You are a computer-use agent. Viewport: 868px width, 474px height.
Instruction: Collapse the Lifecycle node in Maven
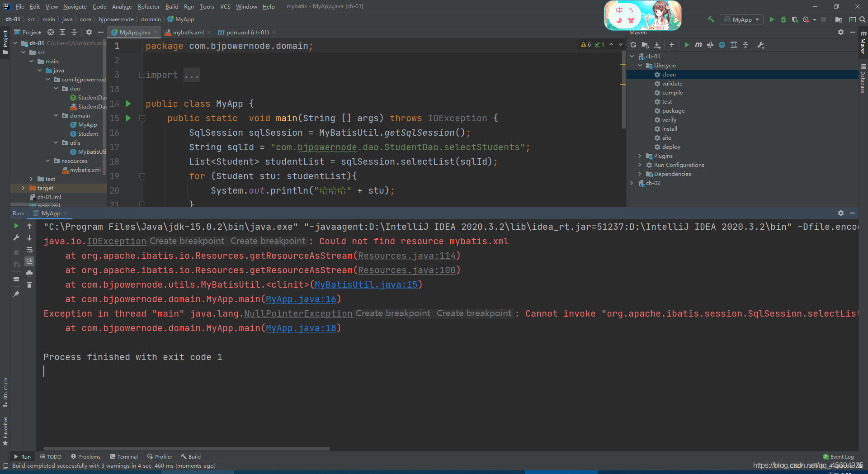coord(640,66)
